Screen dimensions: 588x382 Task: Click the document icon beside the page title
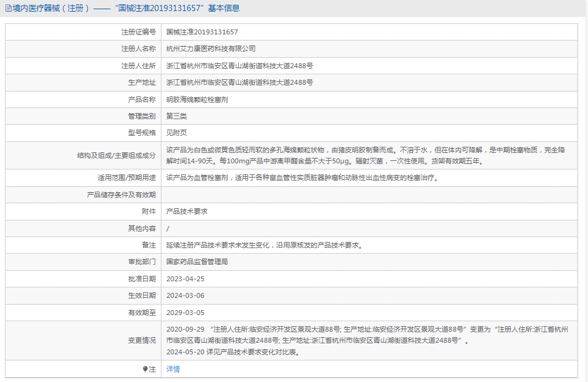pyautogui.click(x=8, y=9)
